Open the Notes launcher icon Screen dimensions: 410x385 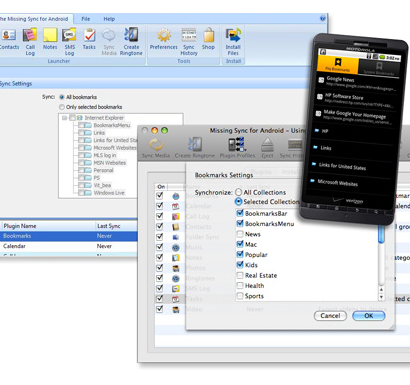point(50,39)
